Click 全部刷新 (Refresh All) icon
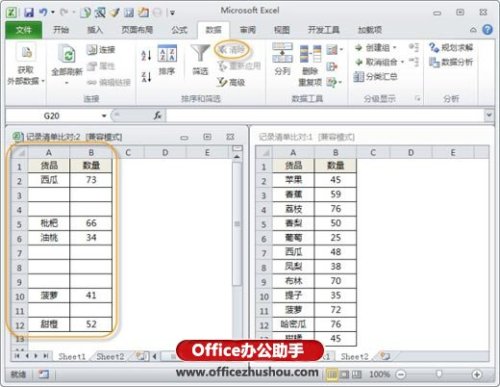 67,54
